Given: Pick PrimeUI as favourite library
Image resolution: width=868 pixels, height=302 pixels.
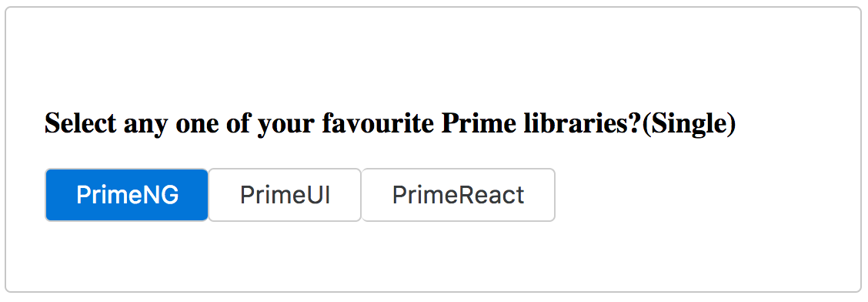Looking at the screenshot, I should point(285,195).
